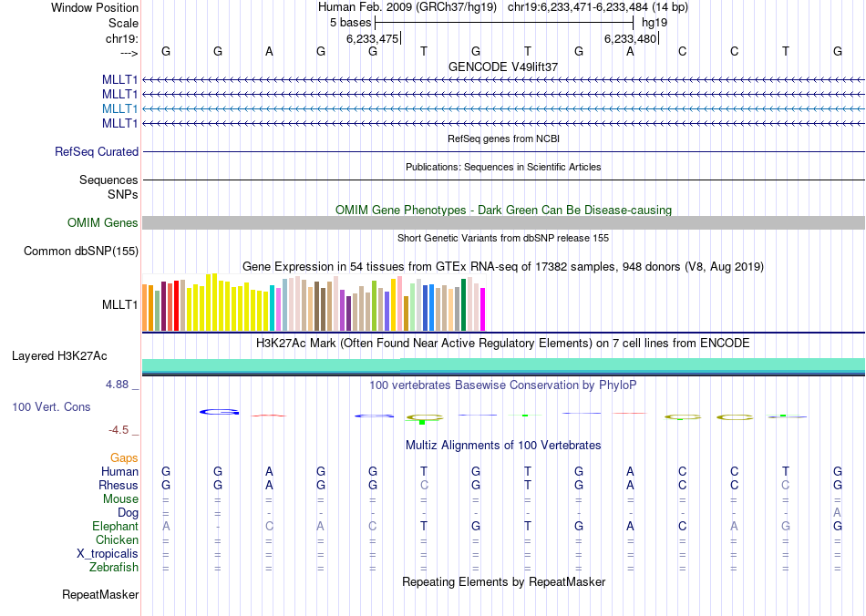This screenshot has height=616, width=866.
Task: Open the 'OMIM Gene Phenotypes' track title
Action: pyautogui.click(x=503, y=210)
